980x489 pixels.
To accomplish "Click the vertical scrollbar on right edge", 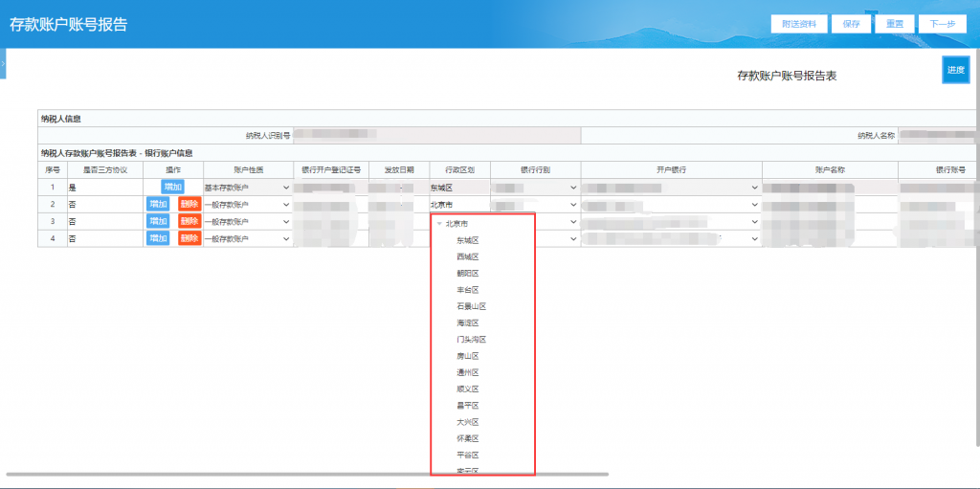I will point(977,247).
